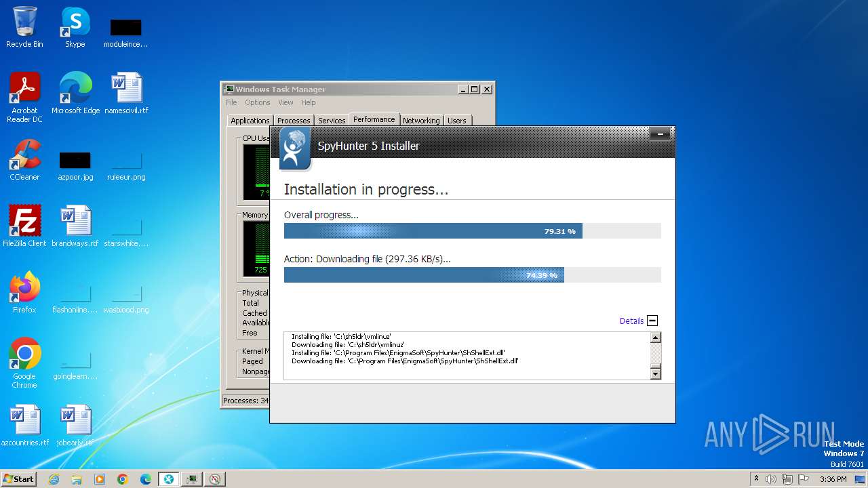Screen dimensions: 868x488
Task: Open the volume speaker tray icon
Action: (x=771, y=479)
